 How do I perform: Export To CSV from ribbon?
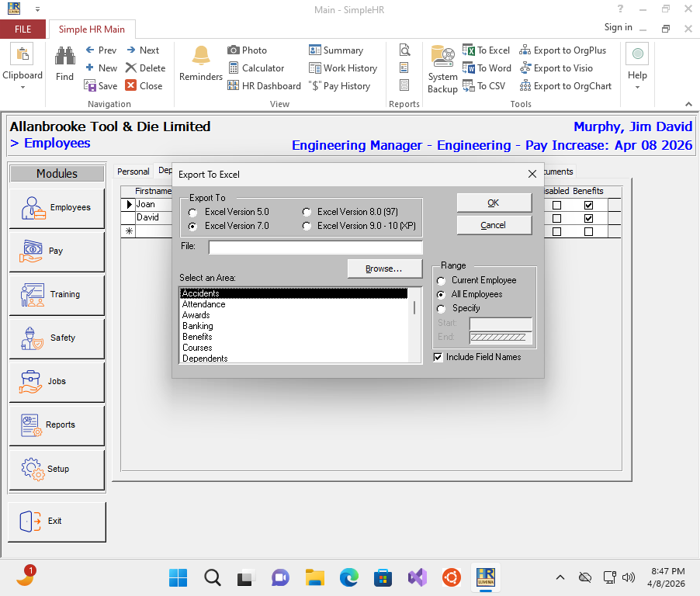tap(484, 86)
